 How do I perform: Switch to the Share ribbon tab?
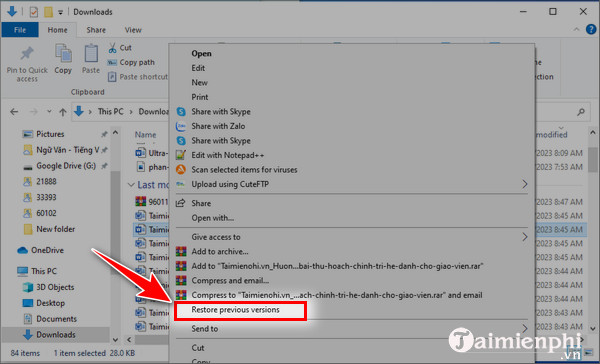96,30
